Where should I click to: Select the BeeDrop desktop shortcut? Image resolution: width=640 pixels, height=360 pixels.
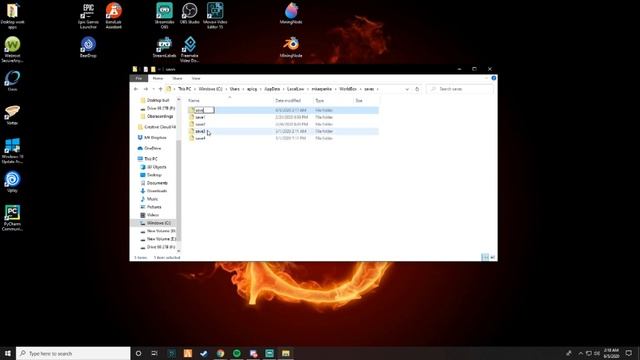tap(88, 47)
